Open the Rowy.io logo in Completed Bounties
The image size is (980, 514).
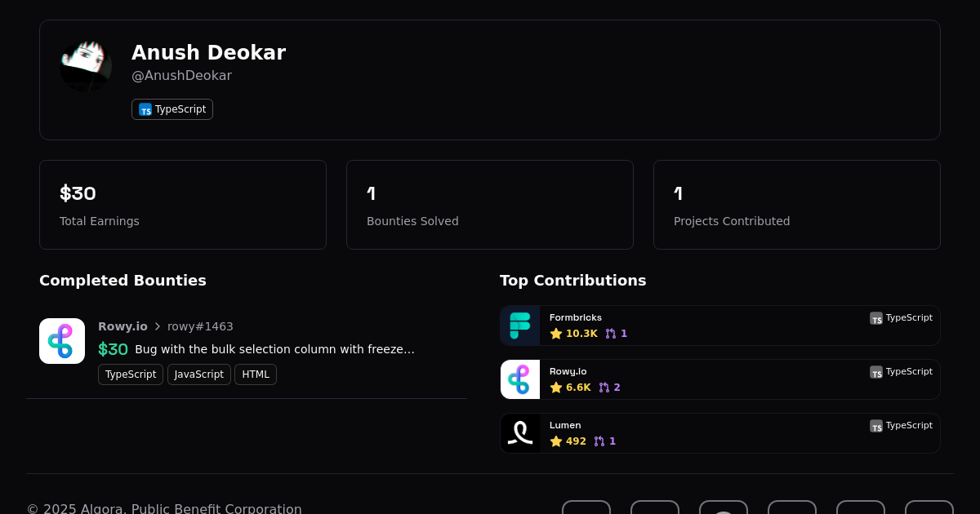(62, 341)
